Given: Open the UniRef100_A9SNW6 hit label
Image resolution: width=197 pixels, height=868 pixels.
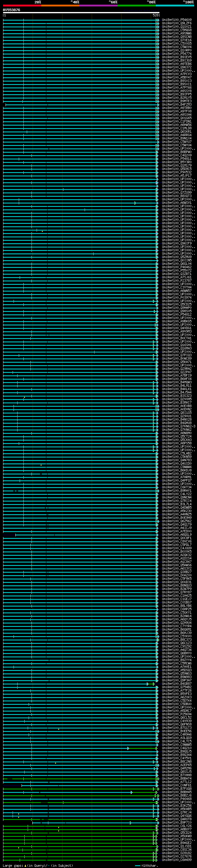Looking at the screenshot, I should pyautogui.click(x=177, y=33).
